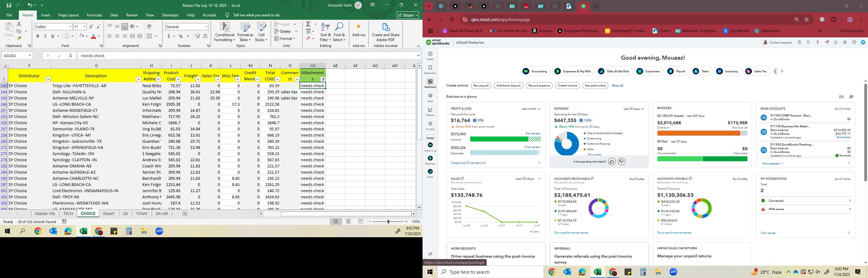Screen dimensions: 868x278
Task: Click Increase Indent icon in Excel
Action: coord(140,36)
